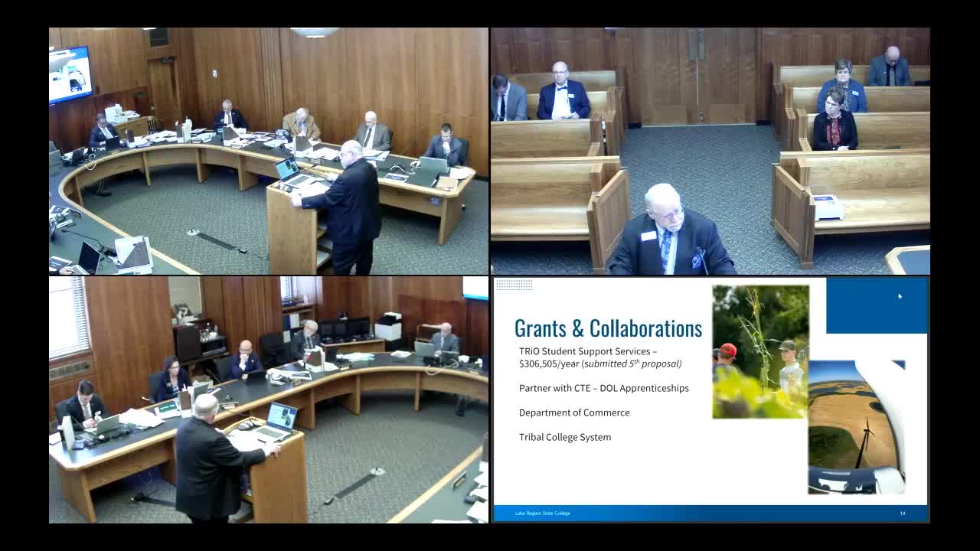Select the camera feed showing audience pews
980x551 pixels.
pyautogui.click(x=710, y=151)
